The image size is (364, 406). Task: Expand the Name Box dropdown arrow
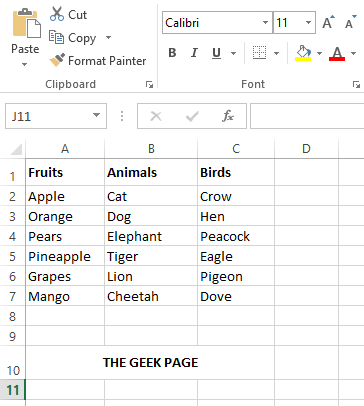[96, 115]
